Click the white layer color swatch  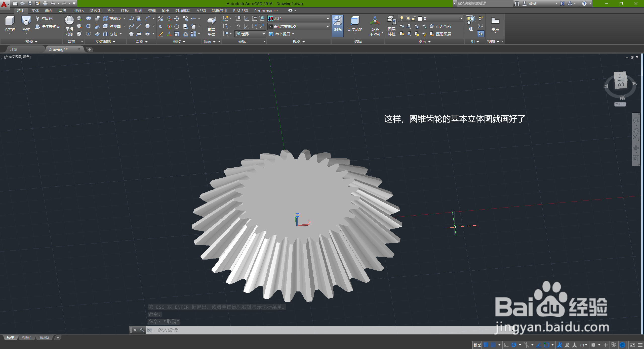click(420, 19)
